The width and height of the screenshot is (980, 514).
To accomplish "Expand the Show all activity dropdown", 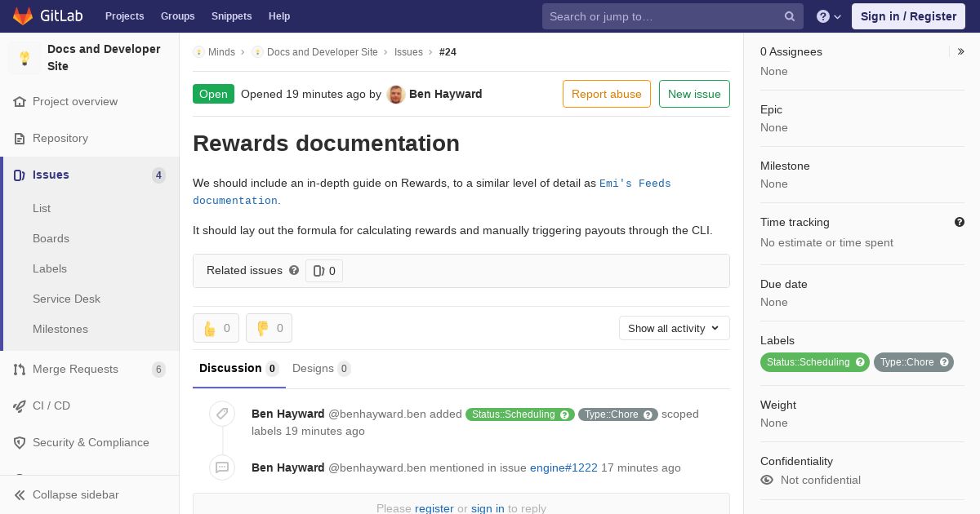I will [675, 328].
